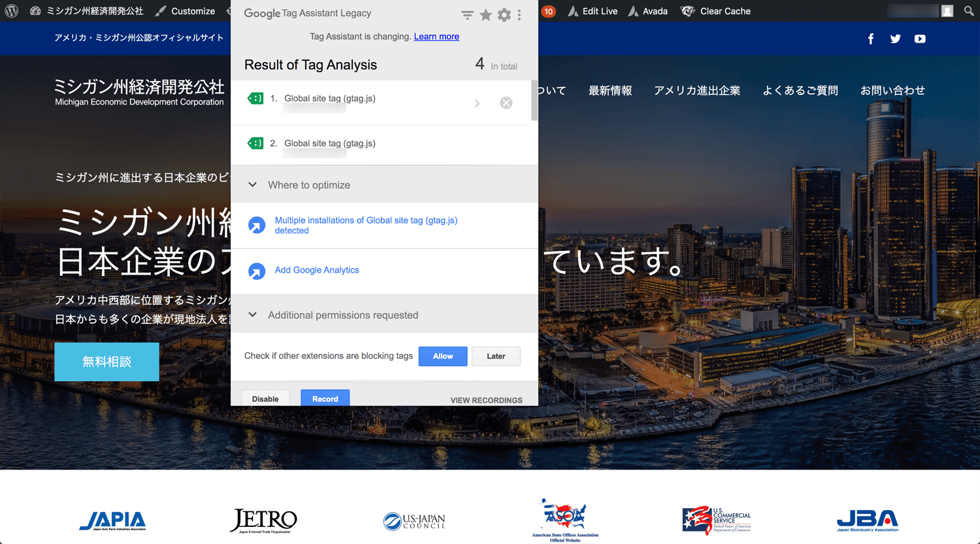Click the US-Japan Council logo
This screenshot has width=980, height=544.
point(414,521)
